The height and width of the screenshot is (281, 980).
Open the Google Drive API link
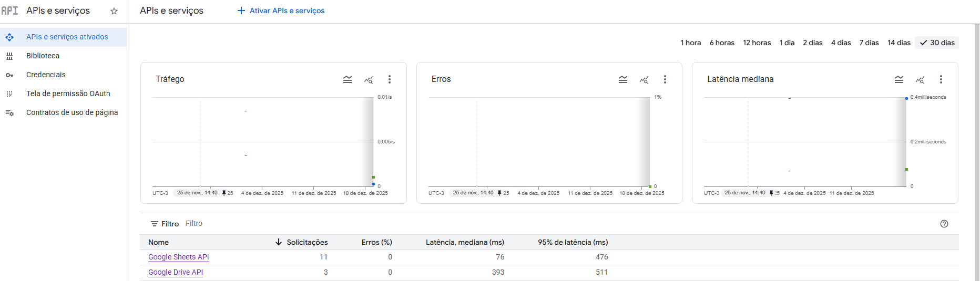176,273
